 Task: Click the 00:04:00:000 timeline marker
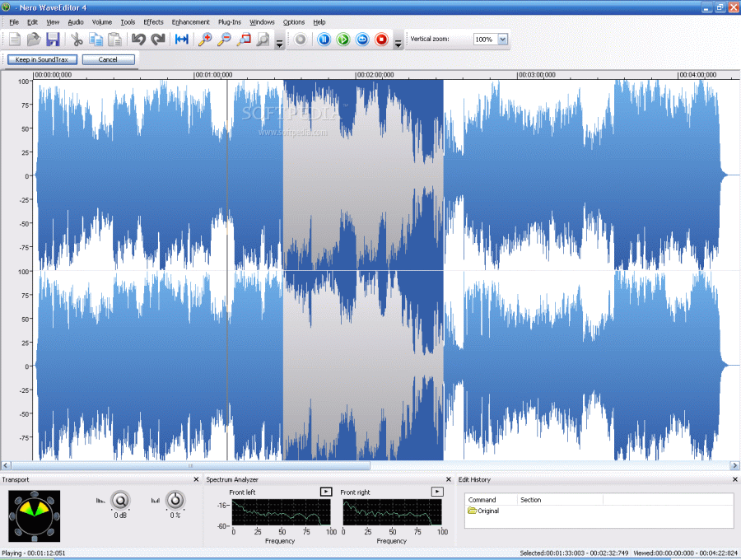[x=697, y=75]
